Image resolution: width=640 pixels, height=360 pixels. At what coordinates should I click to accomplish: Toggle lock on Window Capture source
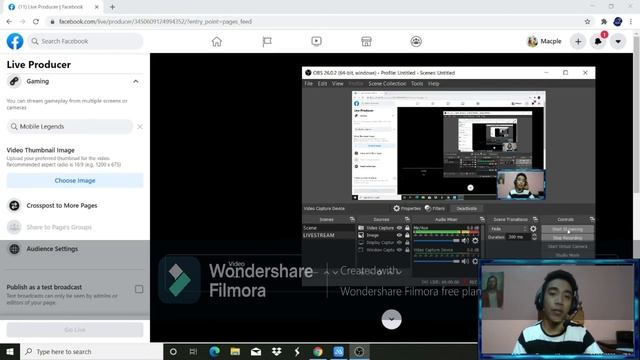[x=407, y=250]
